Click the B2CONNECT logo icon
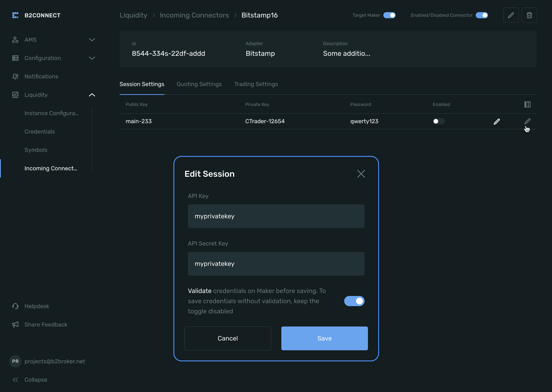Viewport: 552px width, 392px height. [15, 15]
